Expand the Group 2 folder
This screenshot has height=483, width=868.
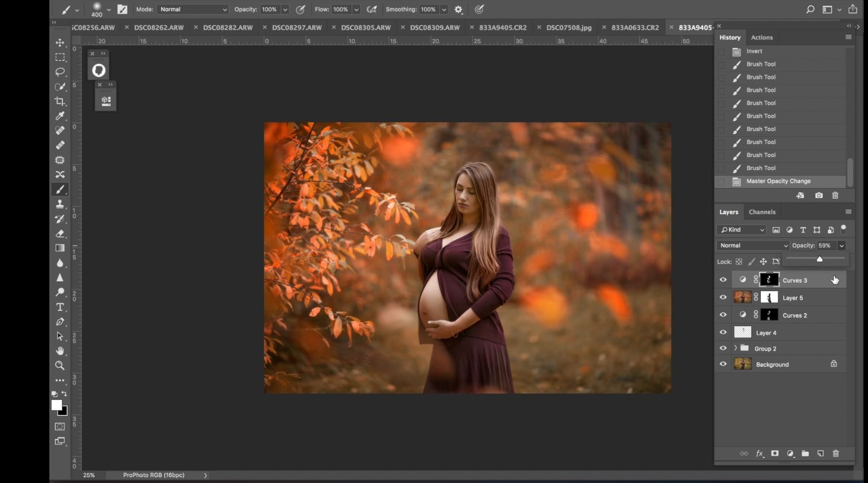tap(735, 348)
